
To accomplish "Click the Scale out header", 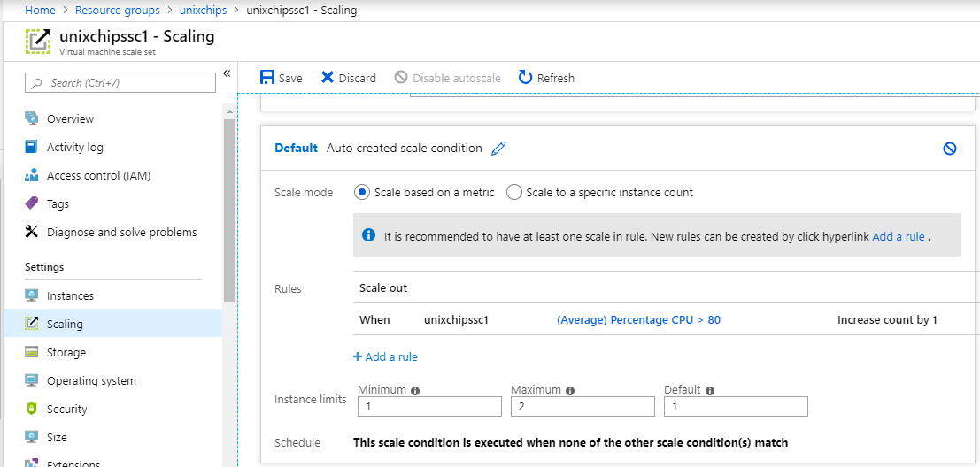I will [383, 287].
